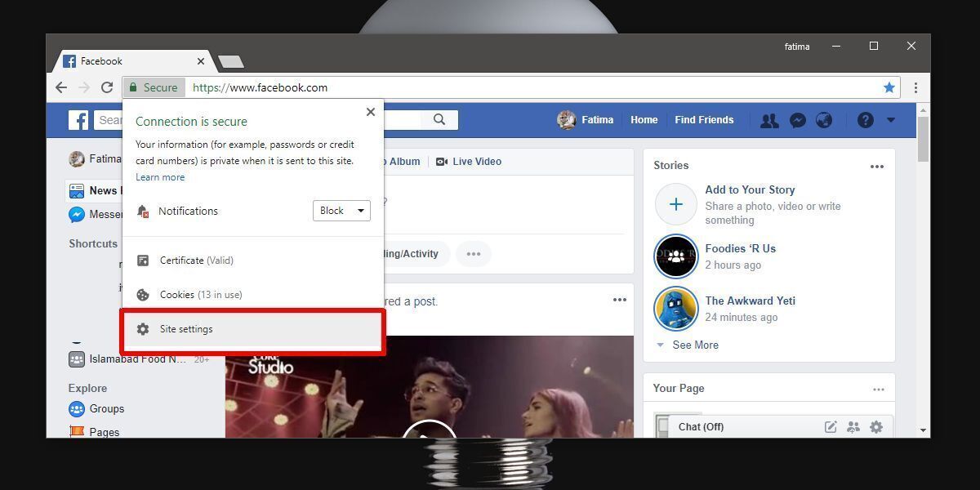Open Chrome's three-dot menu
980x490 pixels.
click(915, 87)
